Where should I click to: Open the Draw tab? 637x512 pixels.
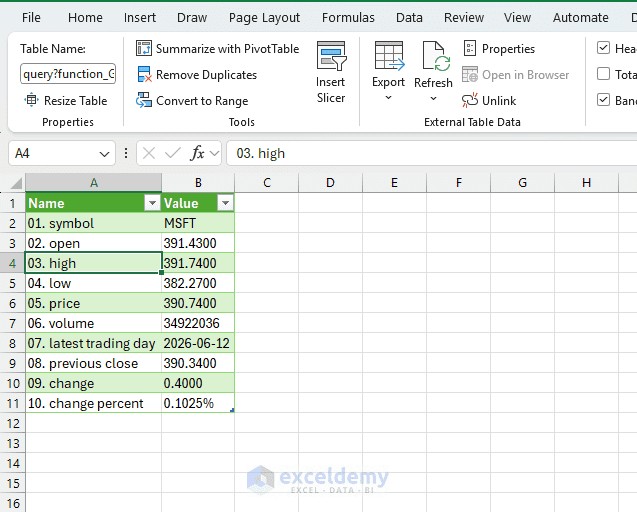pyautogui.click(x=192, y=18)
